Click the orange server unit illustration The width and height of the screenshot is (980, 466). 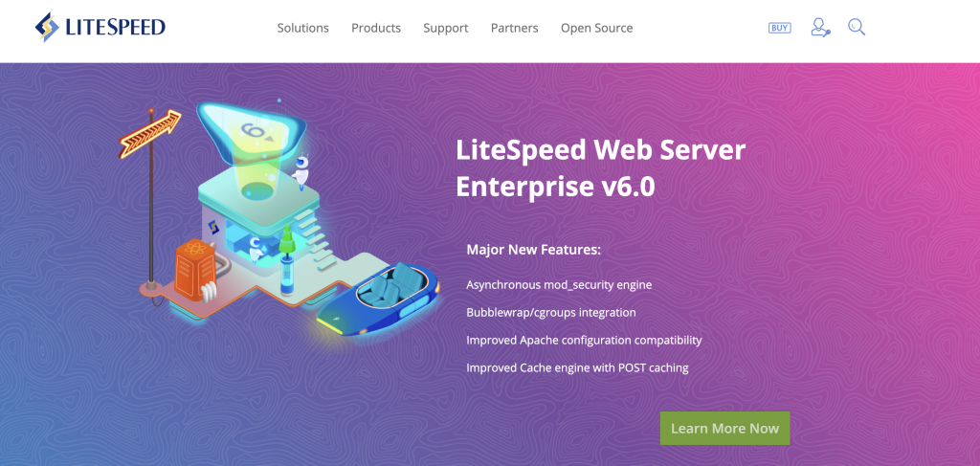tap(195, 269)
